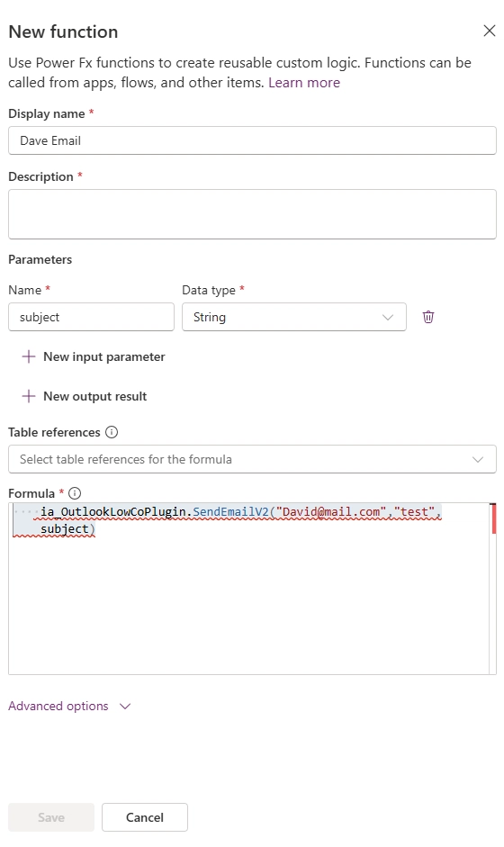Delete the subject parameter with trash icon
504x847 pixels.
click(x=427, y=317)
